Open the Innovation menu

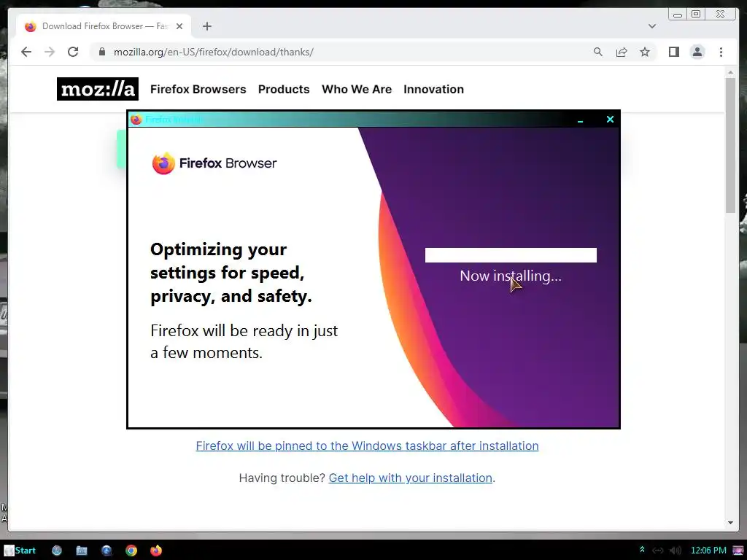(433, 89)
